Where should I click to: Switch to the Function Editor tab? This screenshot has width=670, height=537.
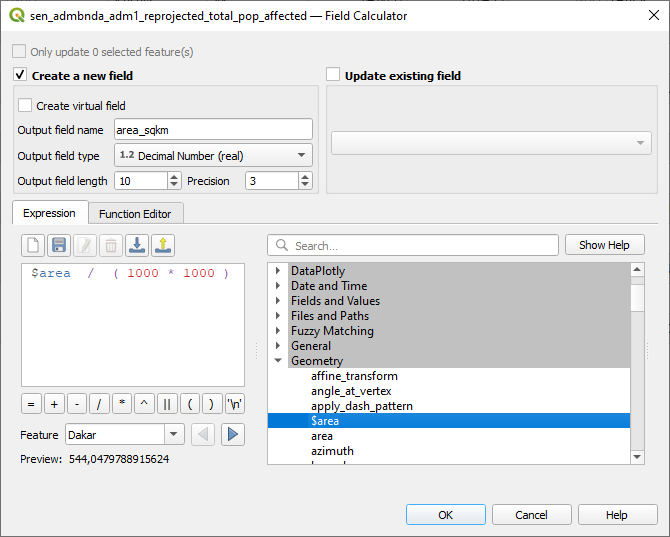tap(134, 213)
